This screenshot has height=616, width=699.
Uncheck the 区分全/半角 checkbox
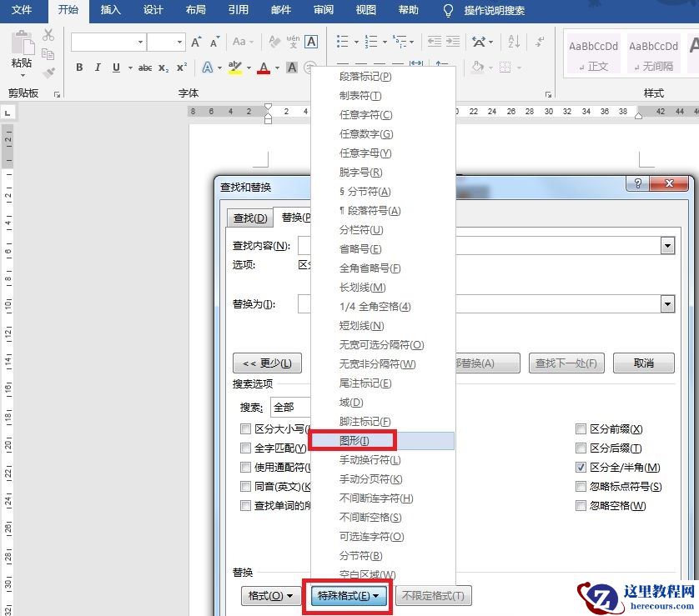point(581,468)
